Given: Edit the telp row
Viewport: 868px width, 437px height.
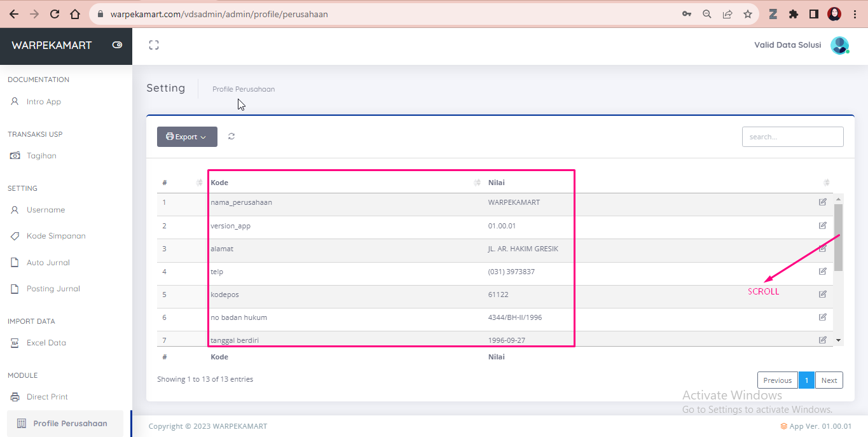Looking at the screenshot, I should tap(823, 271).
